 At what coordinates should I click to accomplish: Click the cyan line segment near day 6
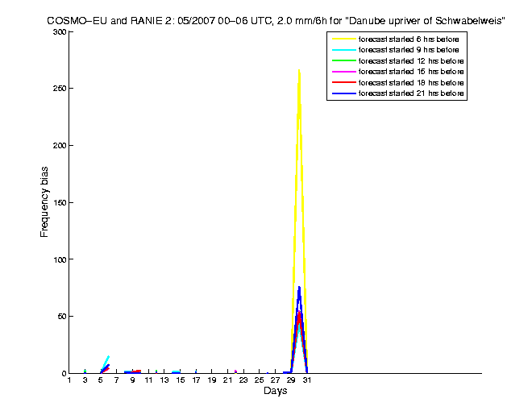point(106,360)
